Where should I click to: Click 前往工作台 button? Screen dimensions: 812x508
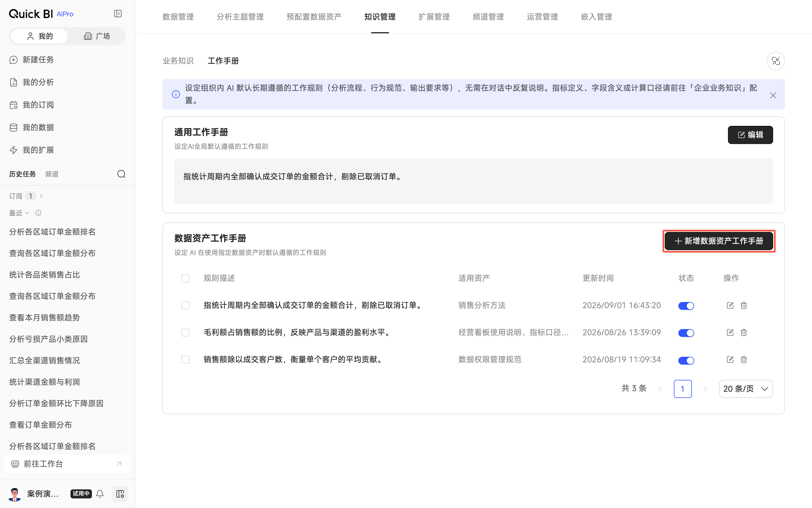click(x=67, y=464)
